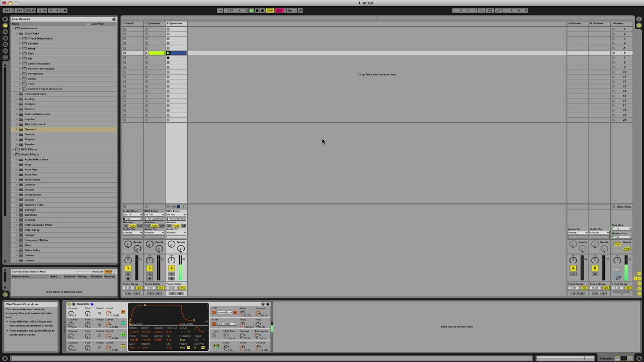Click the transport Stop button
Image resolution: width=644 pixels, height=362 pixels.
257,11
